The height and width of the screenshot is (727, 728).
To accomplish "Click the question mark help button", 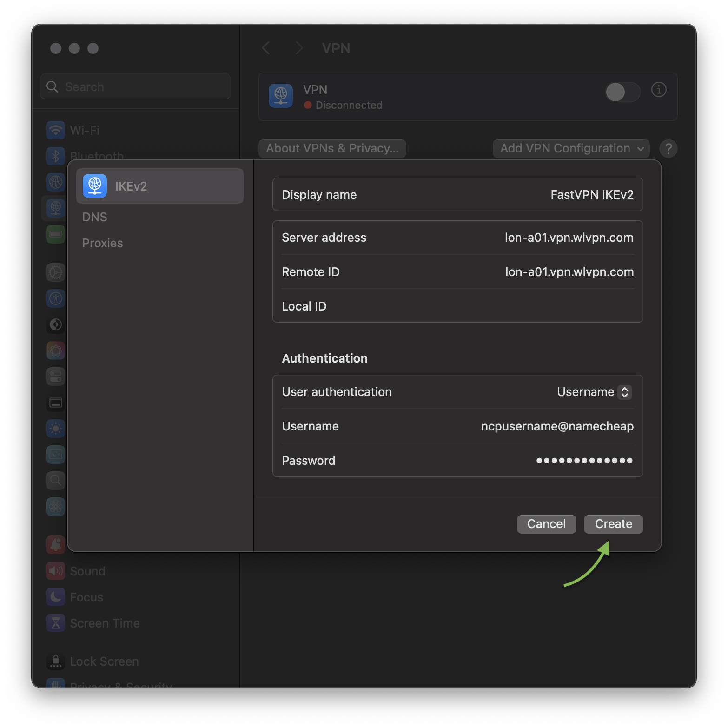I will coord(668,149).
